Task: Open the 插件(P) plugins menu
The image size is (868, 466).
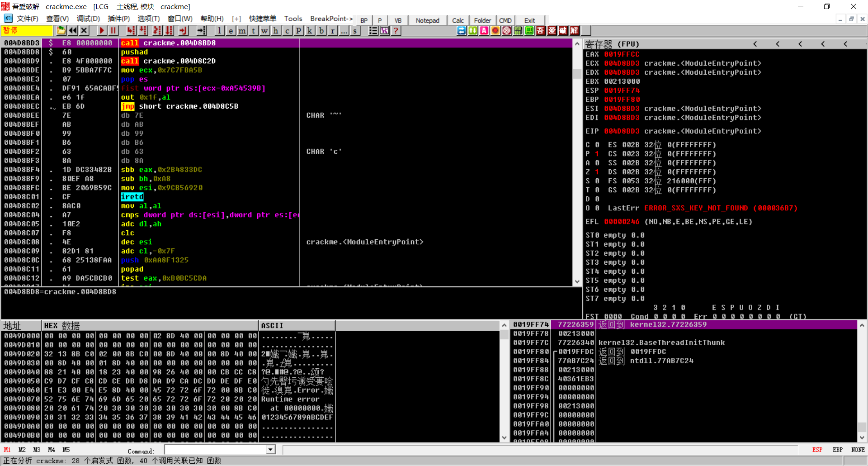Action: 118,19
